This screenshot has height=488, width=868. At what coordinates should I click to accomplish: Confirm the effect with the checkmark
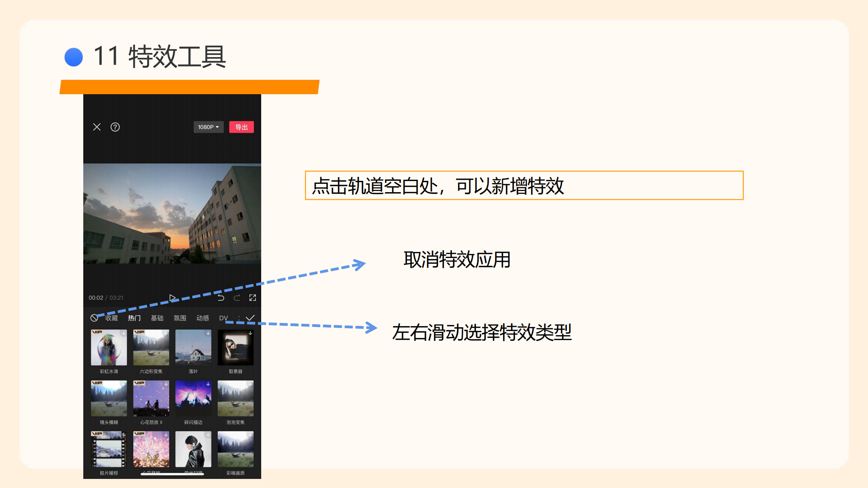tap(250, 318)
